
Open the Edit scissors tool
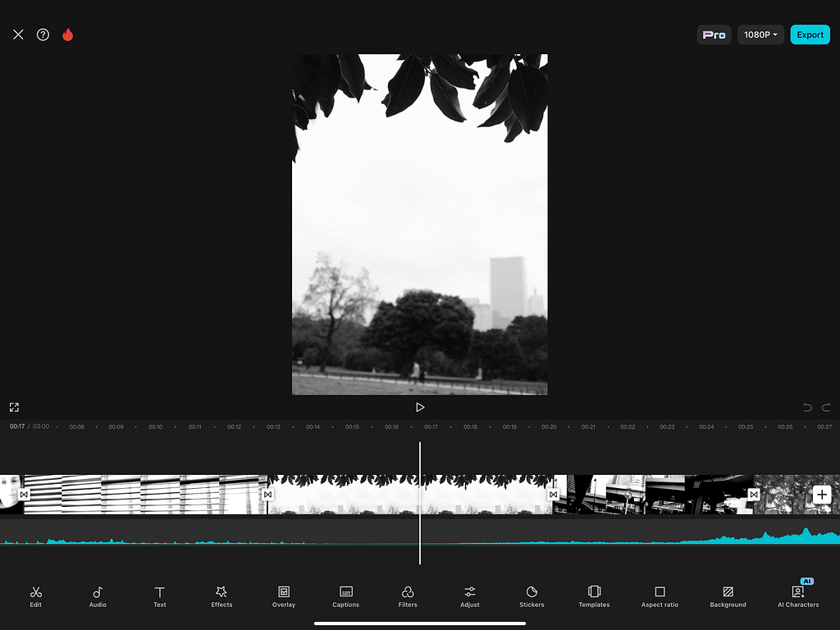tap(36, 596)
